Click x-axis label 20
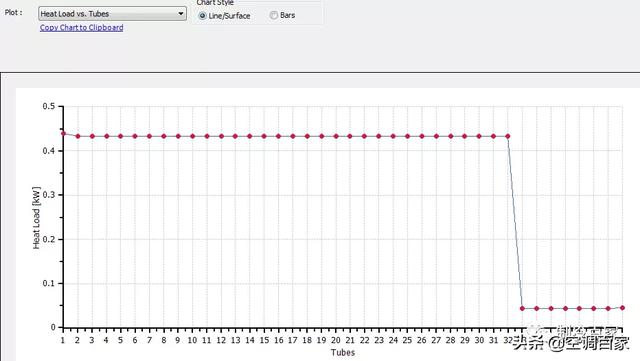The width and height of the screenshot is (640, 361). pos(336,340)
